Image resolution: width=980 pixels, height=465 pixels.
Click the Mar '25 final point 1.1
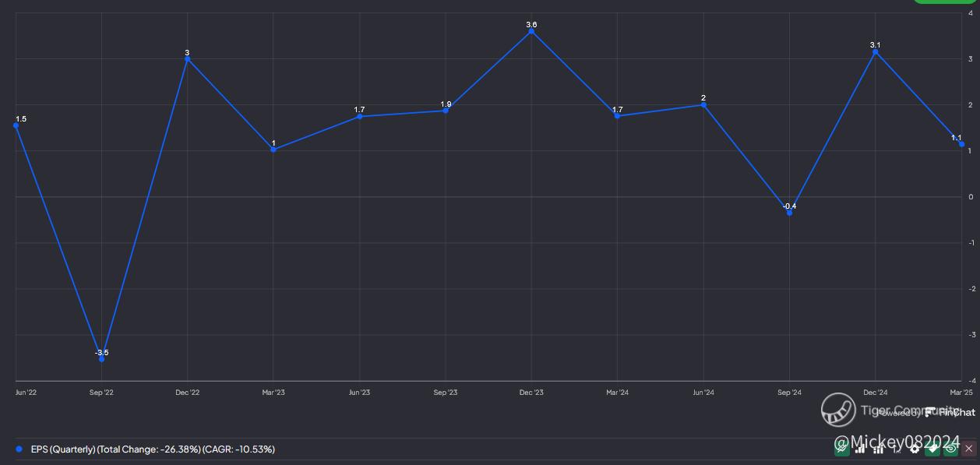click(961, 144)
